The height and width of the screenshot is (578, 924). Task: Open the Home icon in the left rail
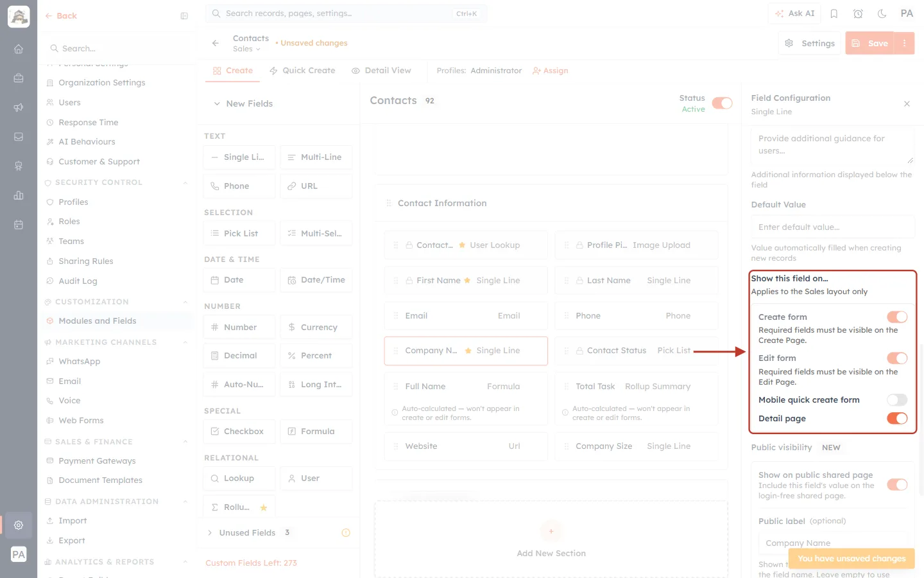[x=19, y=49]
